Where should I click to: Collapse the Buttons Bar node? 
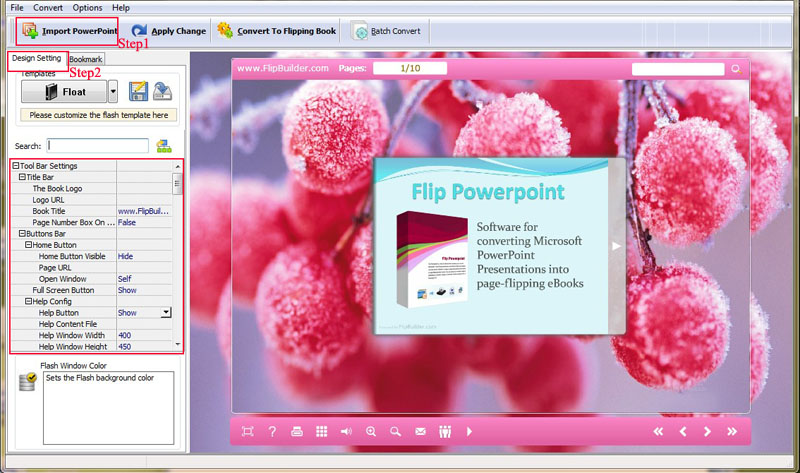[x=22, y=234]
